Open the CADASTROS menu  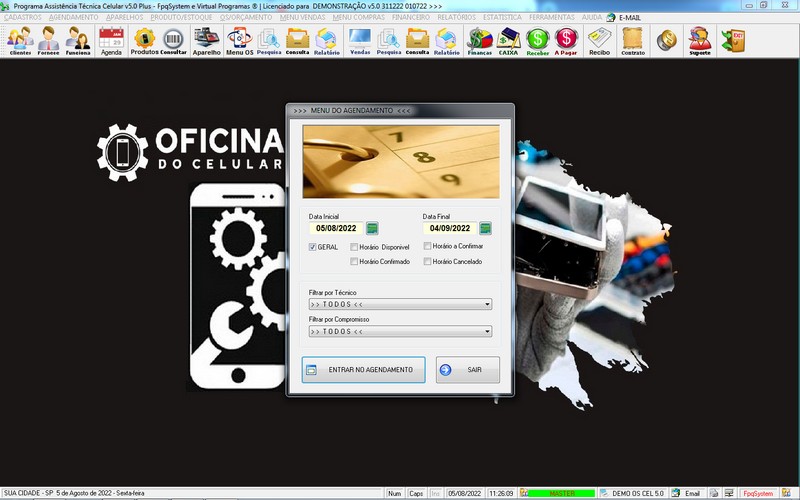[23, 17]
